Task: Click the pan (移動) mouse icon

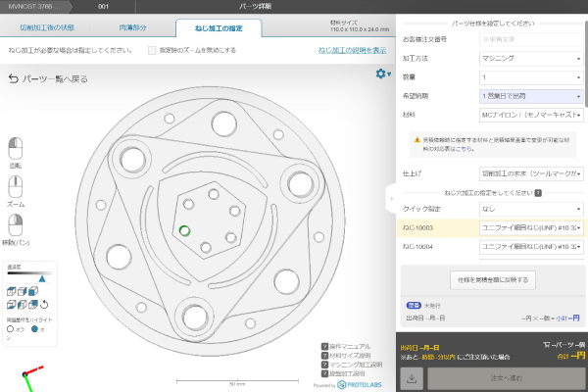Action: pos(17,224)
